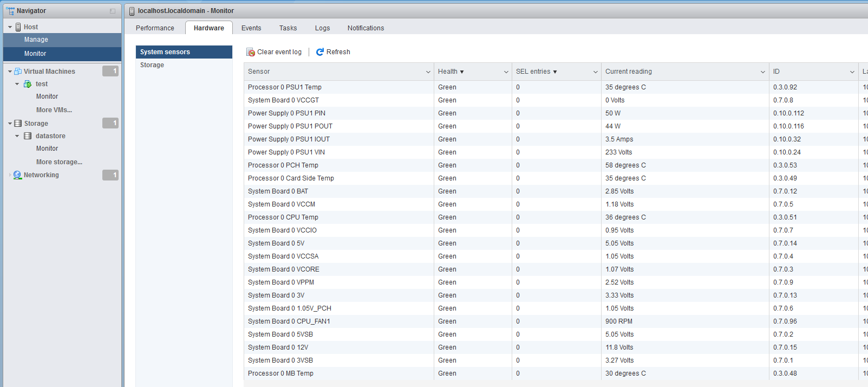Select the Power Supply 0 PSU1 IOUT row
This screenshot has width=868, height=387.
(x=556, y=139)
